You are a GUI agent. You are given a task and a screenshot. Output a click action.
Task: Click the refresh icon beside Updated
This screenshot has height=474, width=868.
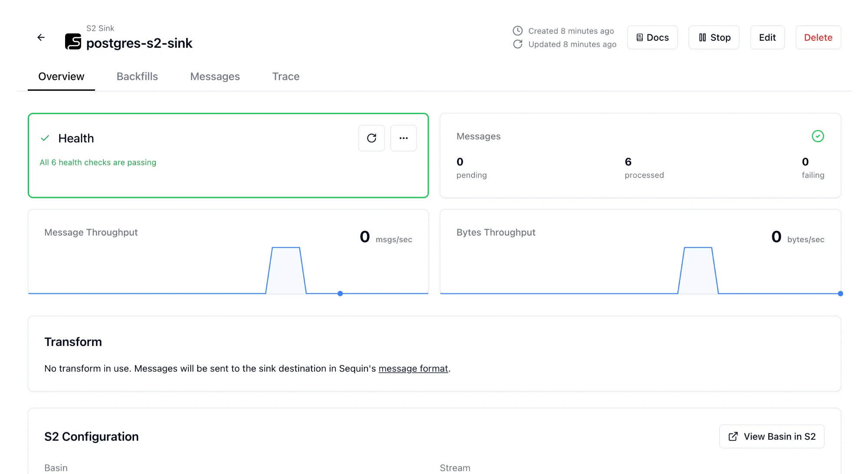(517, 44)
